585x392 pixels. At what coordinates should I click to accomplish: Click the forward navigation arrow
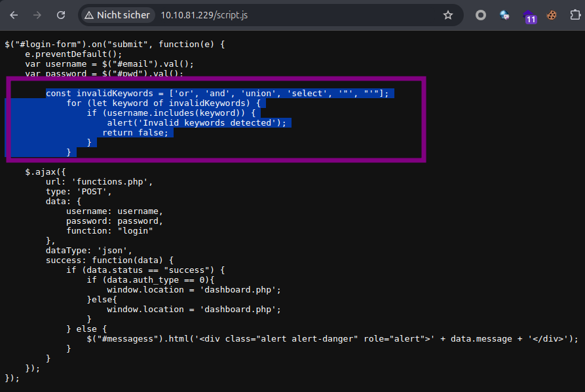tap(37, 15)
